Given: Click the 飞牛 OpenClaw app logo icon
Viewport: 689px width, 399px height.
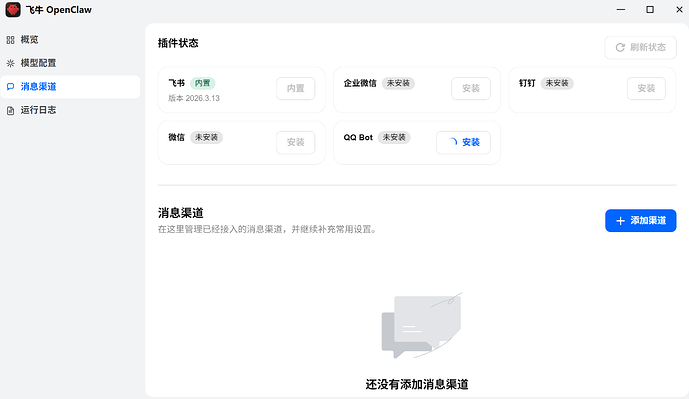Looking at the screenshot, I should (13, 10).
